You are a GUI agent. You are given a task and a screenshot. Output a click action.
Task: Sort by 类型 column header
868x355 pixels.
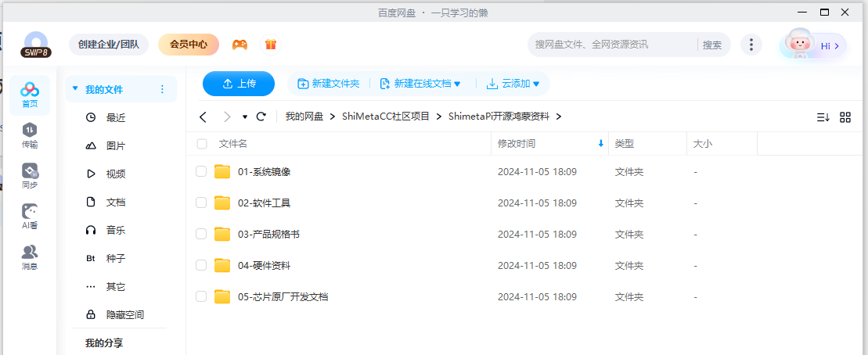(x=625, y=144)
